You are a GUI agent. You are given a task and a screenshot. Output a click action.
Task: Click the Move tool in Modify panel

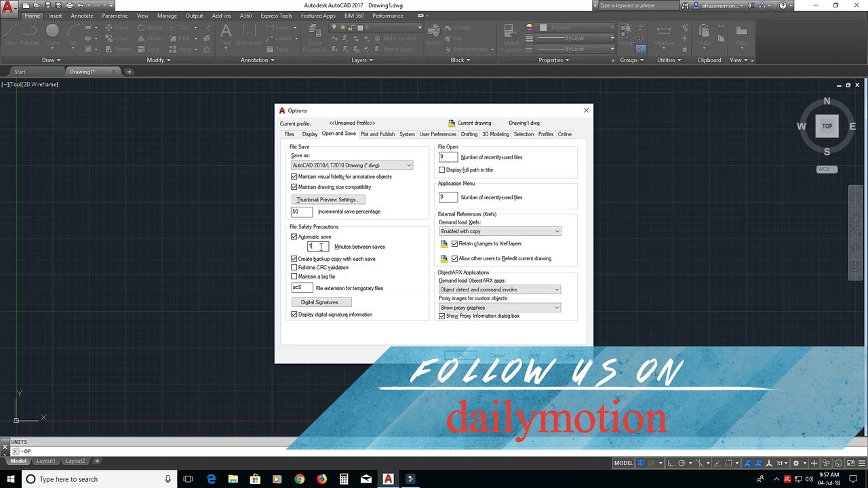(117, 28)
